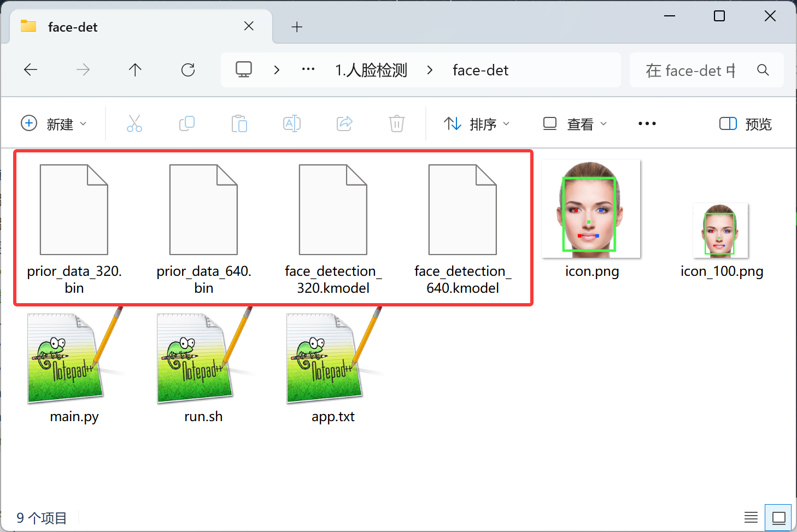Minimize the File Explorer window
The height and width of the screenshot is (532, 797).
(x=669, y=16)
